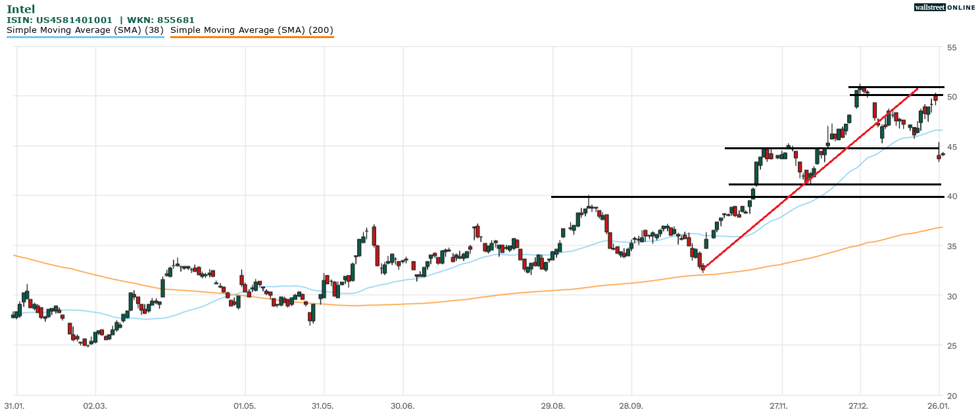Click the ISIN US4581401001 text
Screen dimensions: 980x409
click(59, 20)
